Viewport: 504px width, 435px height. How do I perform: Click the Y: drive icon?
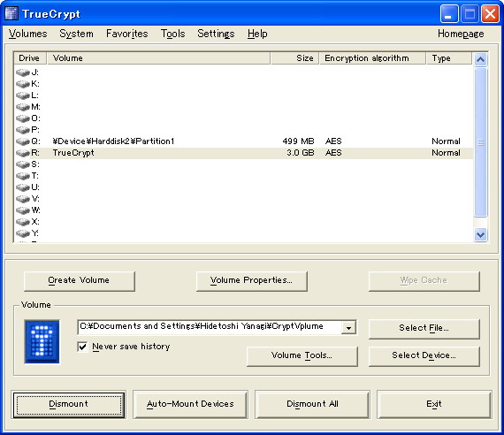(x=23, y=233)
